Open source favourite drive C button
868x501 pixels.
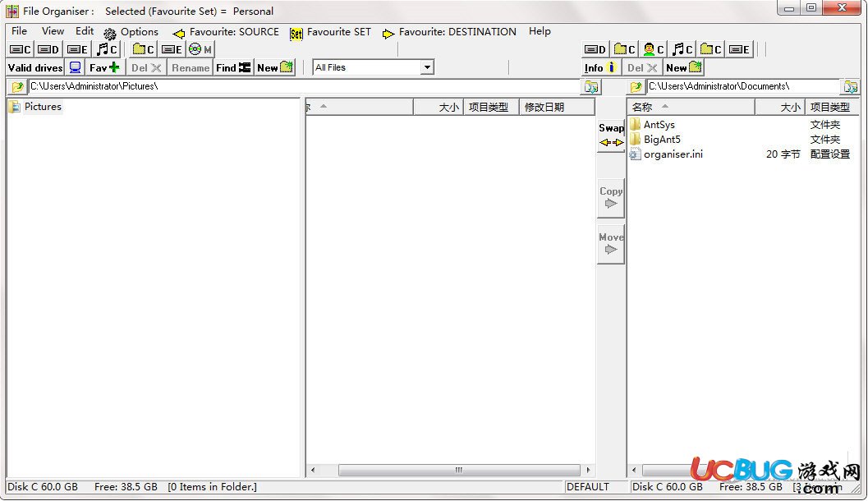point(21,49)
